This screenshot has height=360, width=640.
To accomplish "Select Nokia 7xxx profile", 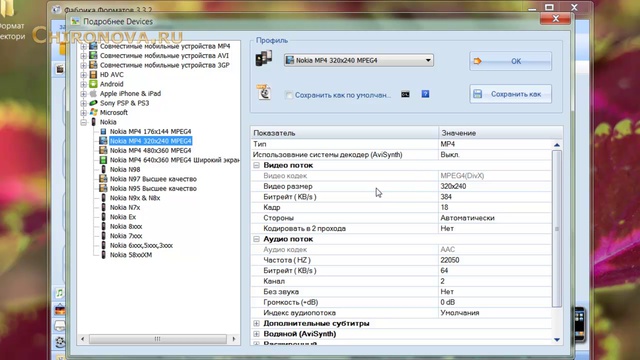I will tap(126, 236).
